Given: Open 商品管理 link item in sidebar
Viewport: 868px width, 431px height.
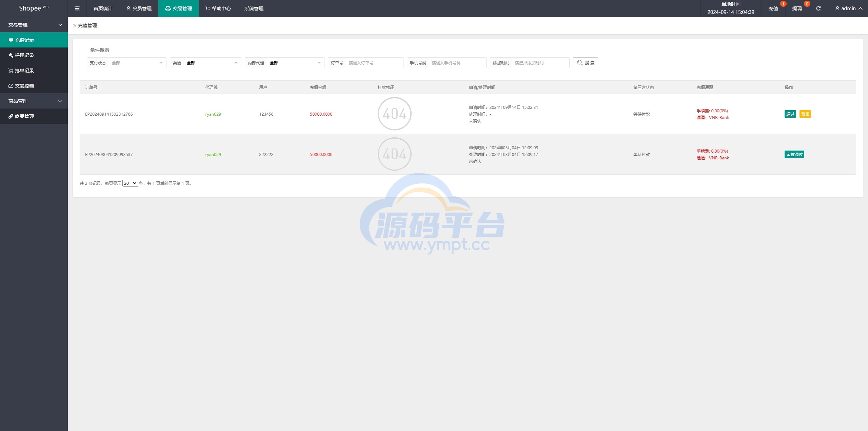Looking at the screenshot, I should coord(34,116).
